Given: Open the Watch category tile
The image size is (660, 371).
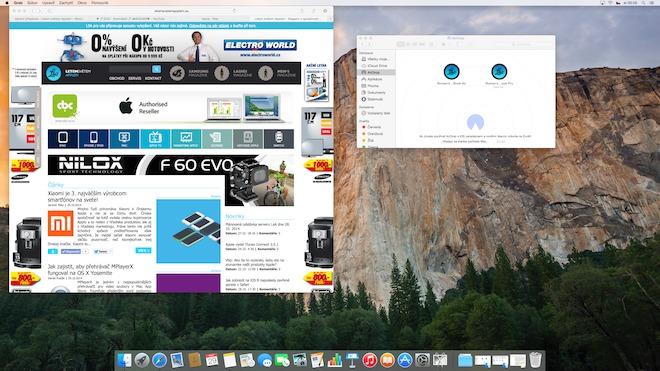Looking at the screenshot, I should [x=279, y=139].
